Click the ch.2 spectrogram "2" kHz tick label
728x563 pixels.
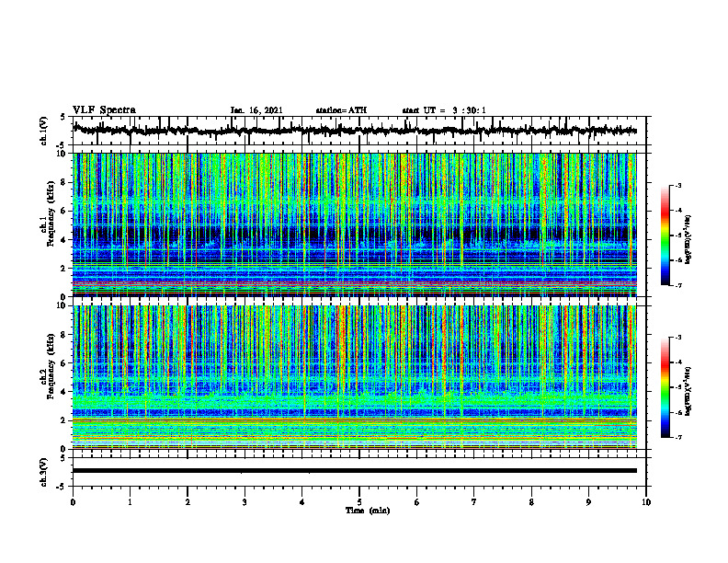pyautogui.click(x=64, y=420)
